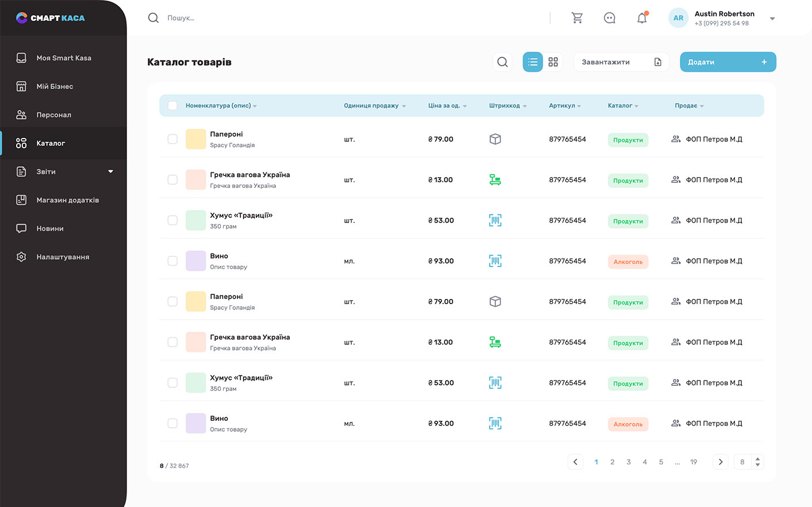Check the first Гречка вагова Україна checkbox
Image resolution: width=812 pixels, height=507 pixels.
(x=173, y=180)
